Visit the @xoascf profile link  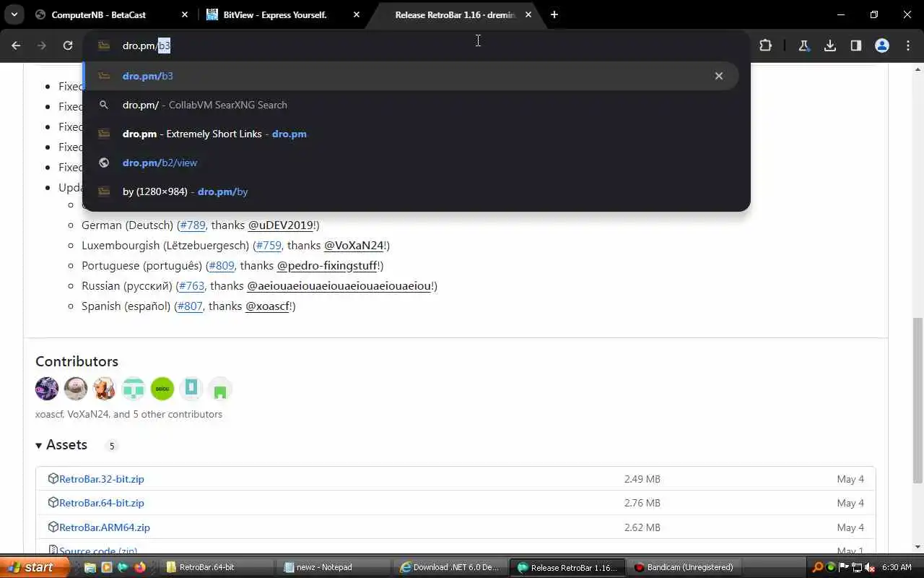pyautogui.click(x=267, y=306)
